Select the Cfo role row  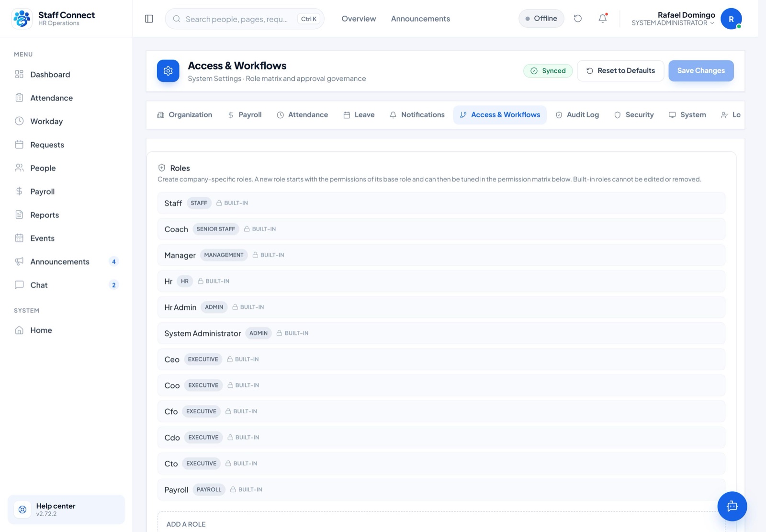pos(441,411)
